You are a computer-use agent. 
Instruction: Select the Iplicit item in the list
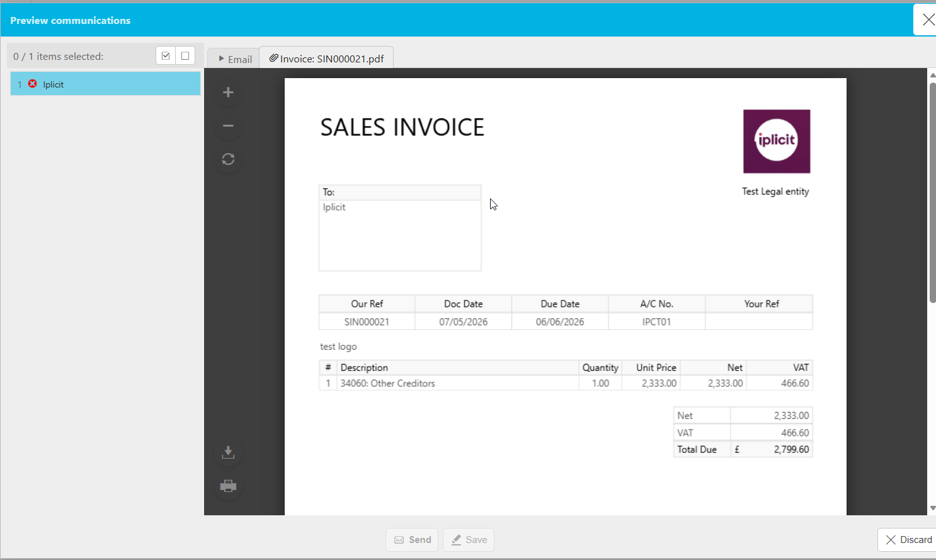pyautogui.click(x=106, y=84)
